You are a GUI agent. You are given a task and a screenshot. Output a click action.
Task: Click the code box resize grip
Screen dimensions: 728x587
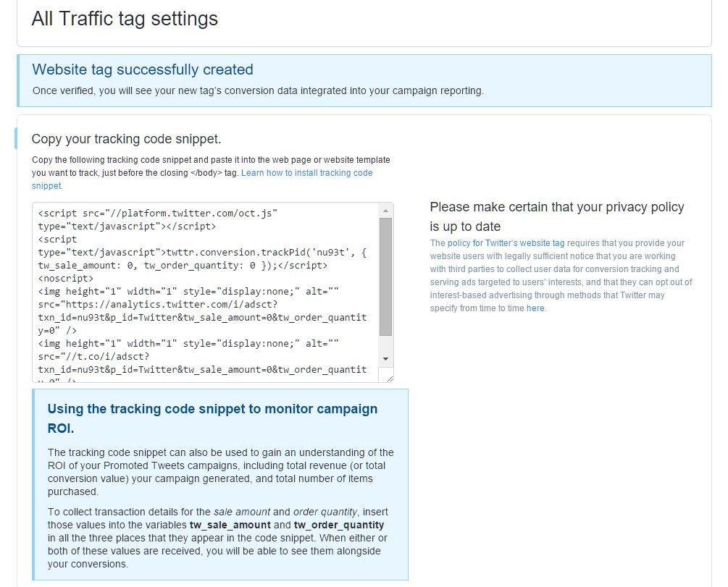[389, 379]
